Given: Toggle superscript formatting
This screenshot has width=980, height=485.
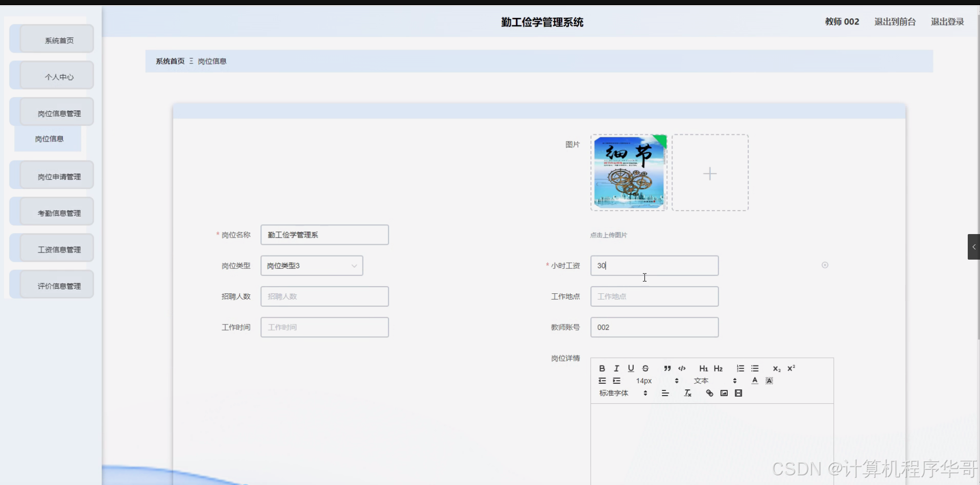Looking at the screenshot, I should pyautogui.click(x=792, y=368).
